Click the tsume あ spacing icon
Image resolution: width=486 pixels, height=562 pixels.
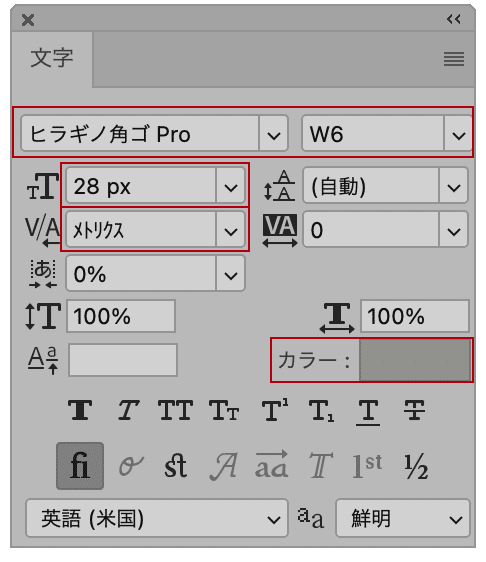pyautogui.click(x=43, y=274)
